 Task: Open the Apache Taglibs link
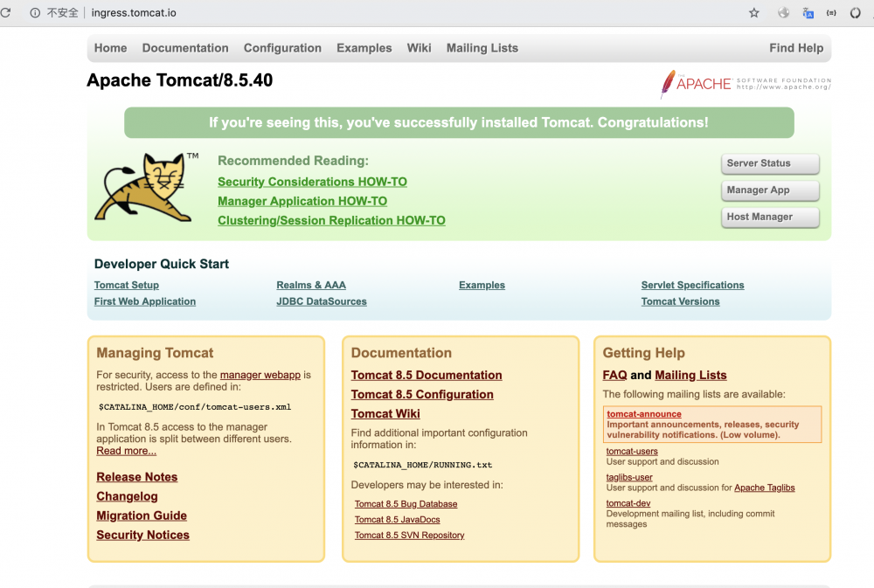tap(764, 488)
